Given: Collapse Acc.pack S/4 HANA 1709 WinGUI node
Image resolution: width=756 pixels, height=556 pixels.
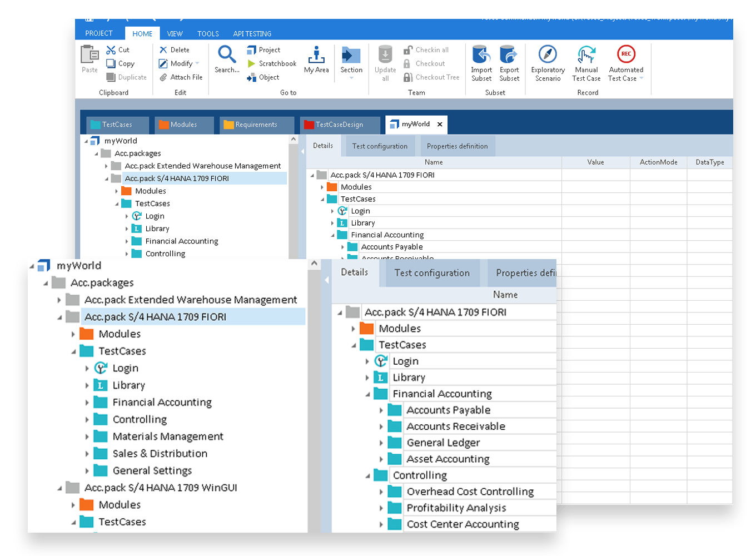Looking at the screenshot, I should [59, 488].
